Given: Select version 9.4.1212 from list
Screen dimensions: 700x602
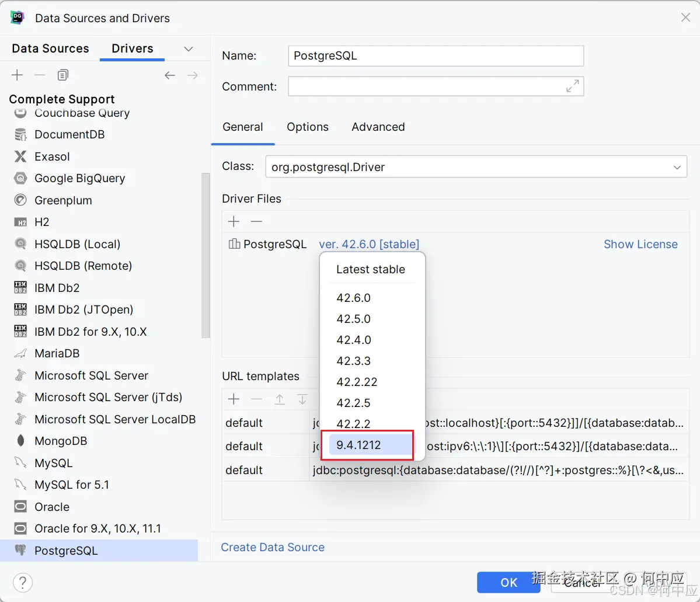Looking at the screenshot, I should pos(358,445).
